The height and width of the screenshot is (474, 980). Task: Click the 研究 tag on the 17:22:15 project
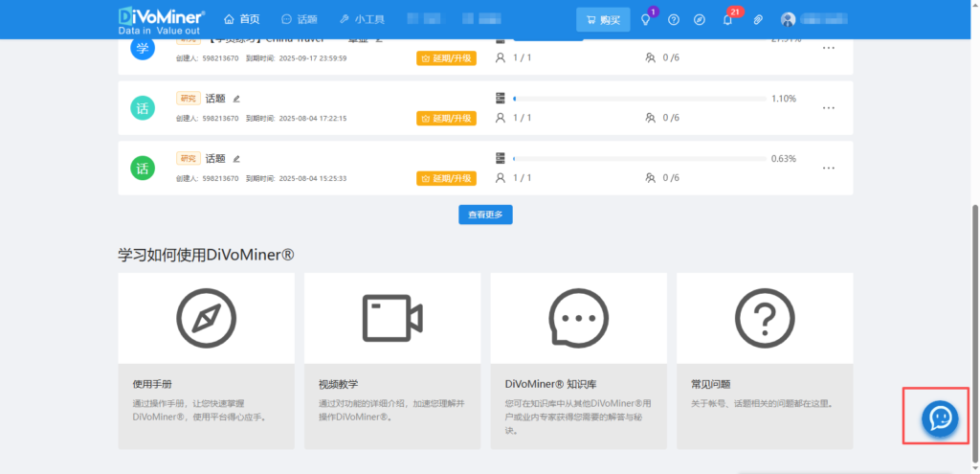(189, 99)
